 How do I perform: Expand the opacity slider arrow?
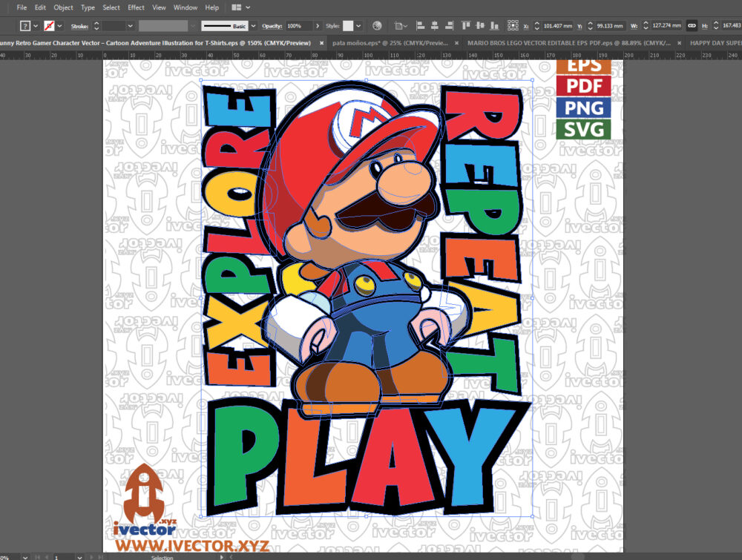318,26
